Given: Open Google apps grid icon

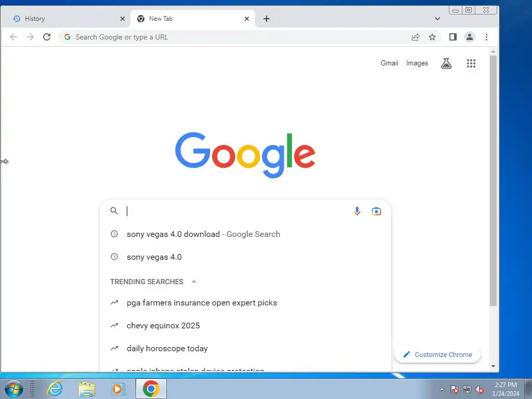Looking at the screenshot, I should coord(471,63).
